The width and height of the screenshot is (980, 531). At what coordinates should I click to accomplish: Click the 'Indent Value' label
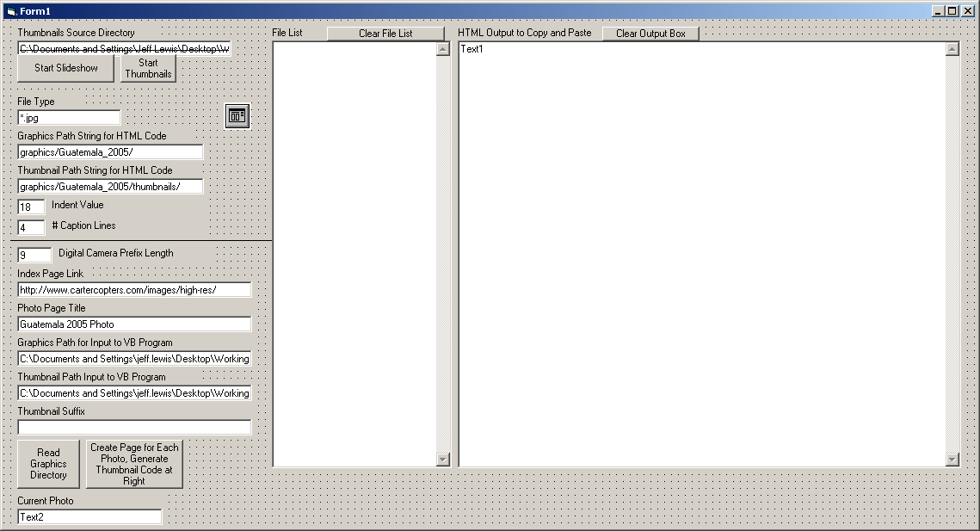tap(77, 205)
